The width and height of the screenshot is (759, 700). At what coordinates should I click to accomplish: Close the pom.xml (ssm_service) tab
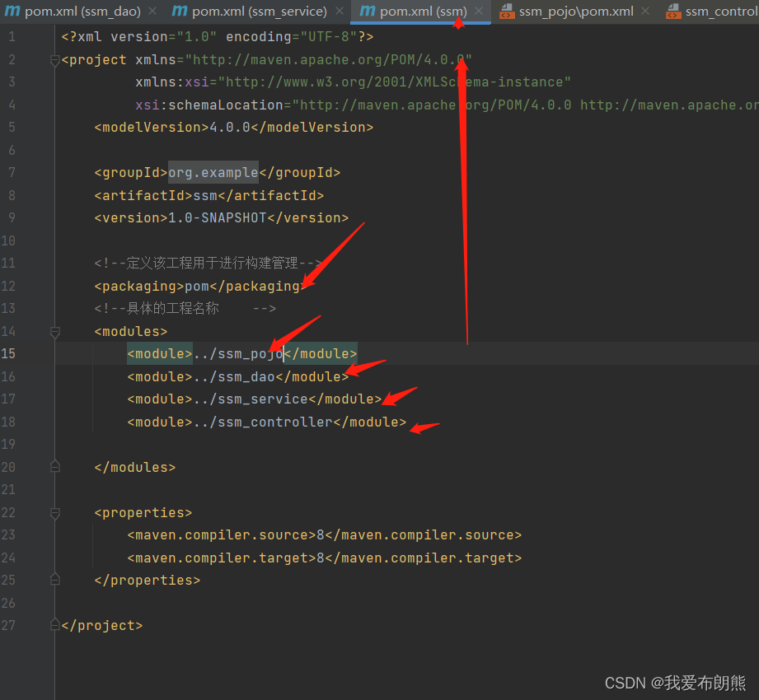340,11
